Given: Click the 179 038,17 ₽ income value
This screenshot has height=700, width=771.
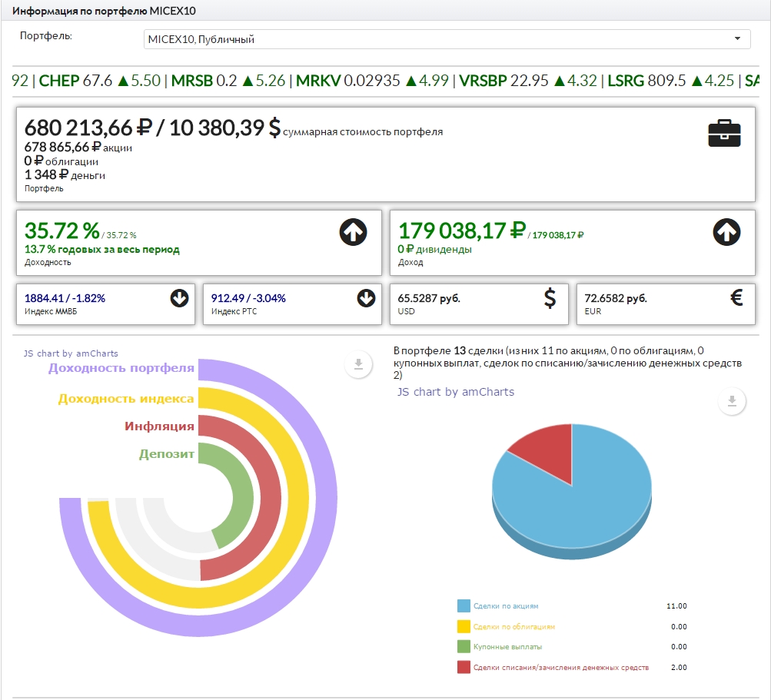Looking at the screenshot, I should coord(462,231).
